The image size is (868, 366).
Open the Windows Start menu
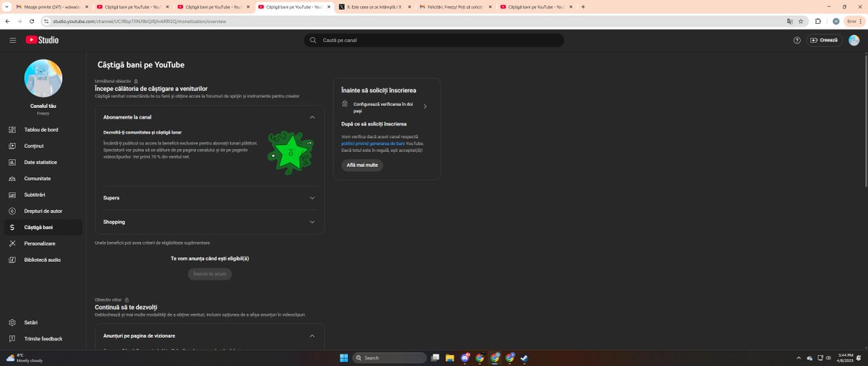[344, 357]
